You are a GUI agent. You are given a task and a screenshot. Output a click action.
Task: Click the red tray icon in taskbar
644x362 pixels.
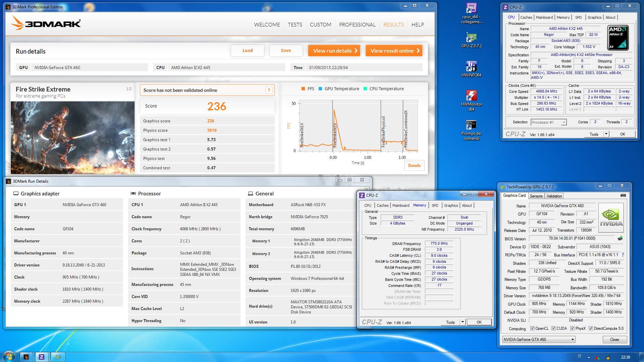(597, 357)
